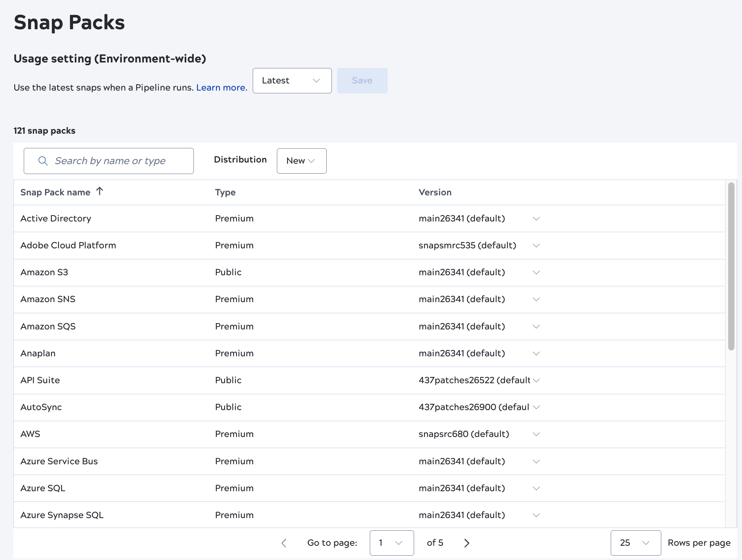Viewport: 742px width, 560px height.
Task: Open the Distribution New dropdown
Action: point(301,161)
